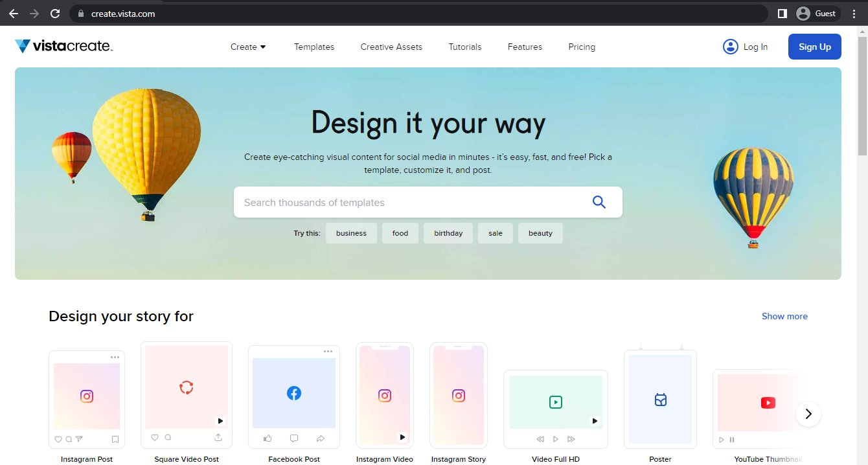
Task: Open the Guest profile avatar
Action: [803, 14]
